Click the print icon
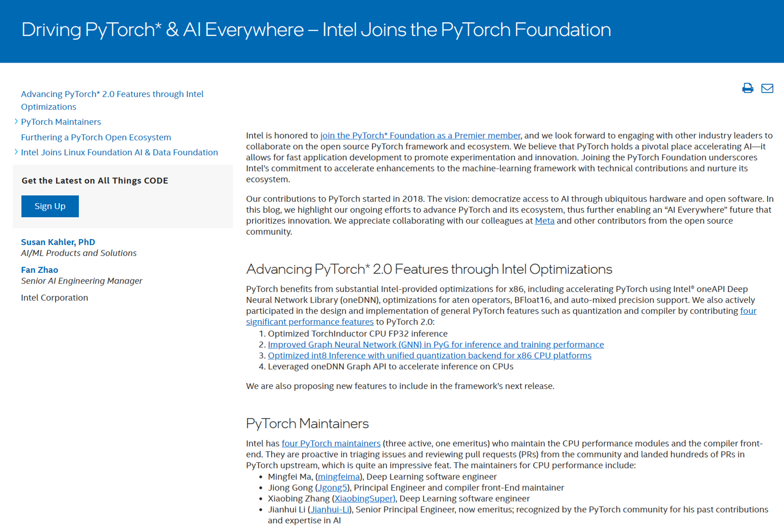The height and width of the screenshot is (532, 784). click(x=747, y=88)
